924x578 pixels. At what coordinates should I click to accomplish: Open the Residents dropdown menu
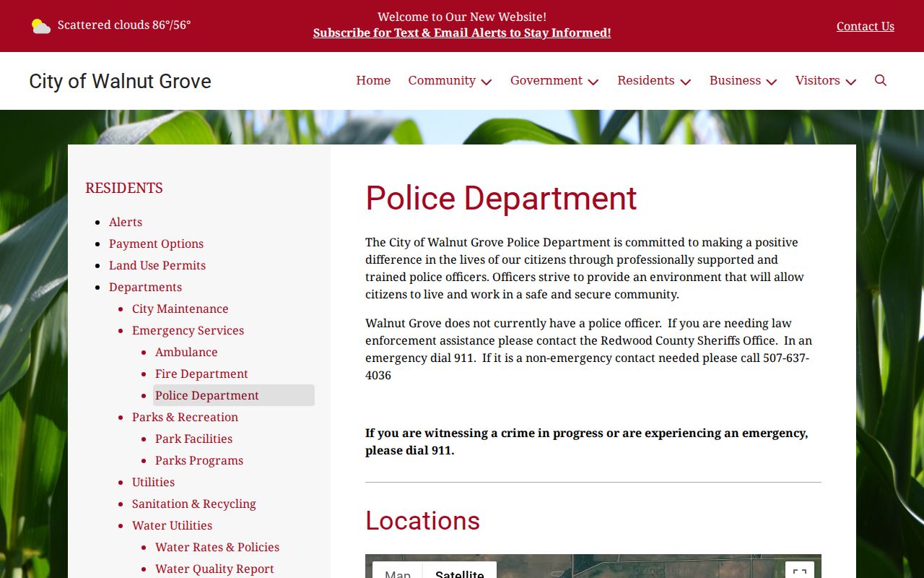coord(654,81)
